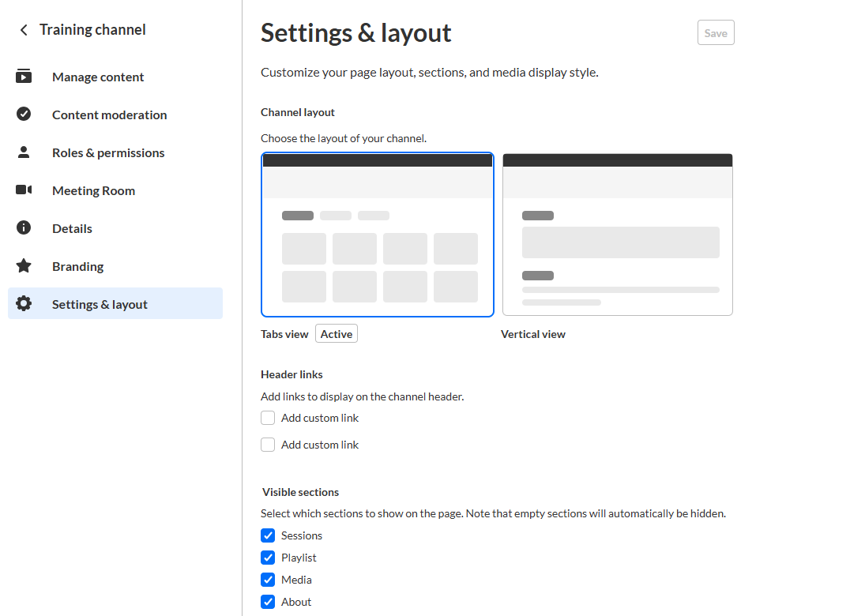The width and height of the screenshot is (850, 616).
Task: Click the Save button
Action: tap(716, 33)
